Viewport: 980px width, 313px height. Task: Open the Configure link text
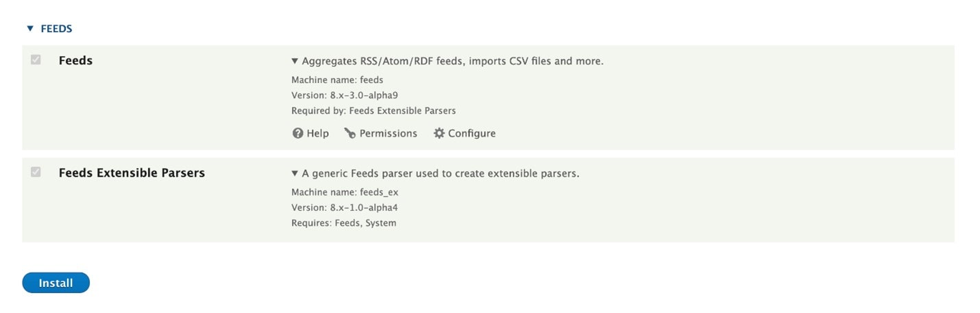click(x=471, y=134)
